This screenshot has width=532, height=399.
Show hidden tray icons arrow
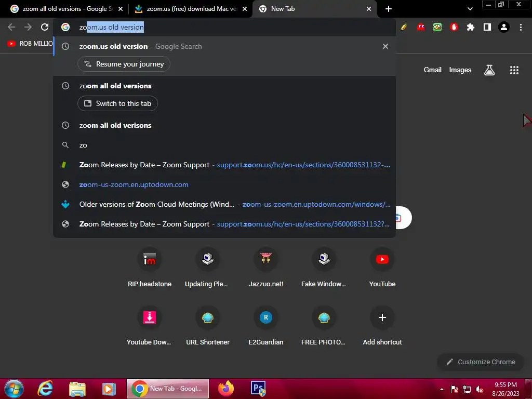[x=442, y=389]
